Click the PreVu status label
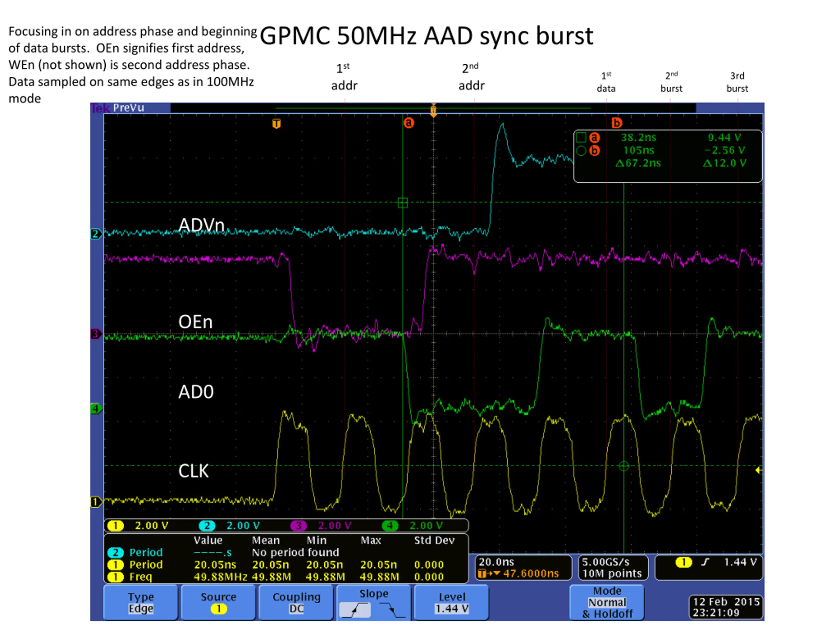Image resolution: width=840 pixels, height=630 pixels. (x=128, y=108)
